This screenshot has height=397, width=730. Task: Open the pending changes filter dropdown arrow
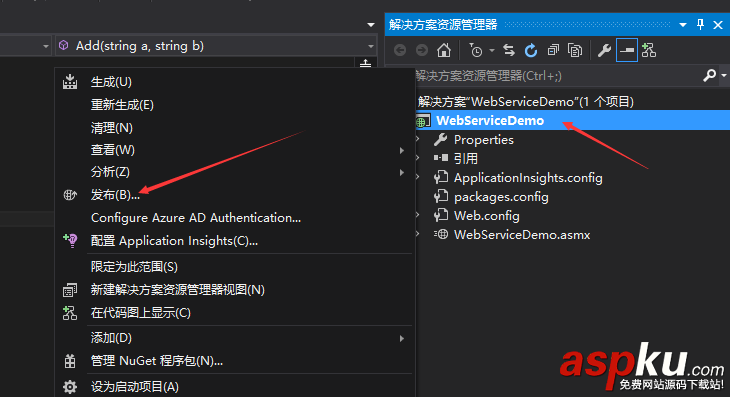coord(492,50)
